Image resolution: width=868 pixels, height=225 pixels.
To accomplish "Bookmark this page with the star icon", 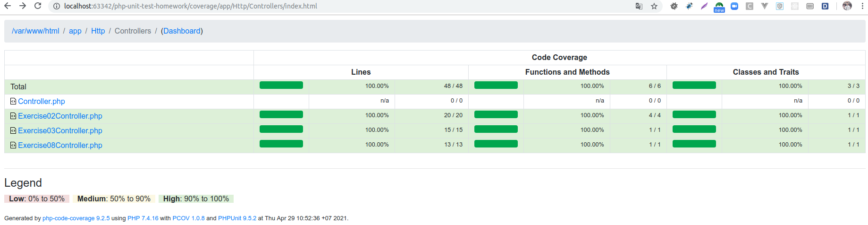I will pos(654,6).
